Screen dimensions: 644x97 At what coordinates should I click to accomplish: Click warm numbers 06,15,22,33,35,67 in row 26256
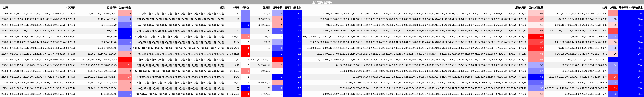tap(261, 60)
